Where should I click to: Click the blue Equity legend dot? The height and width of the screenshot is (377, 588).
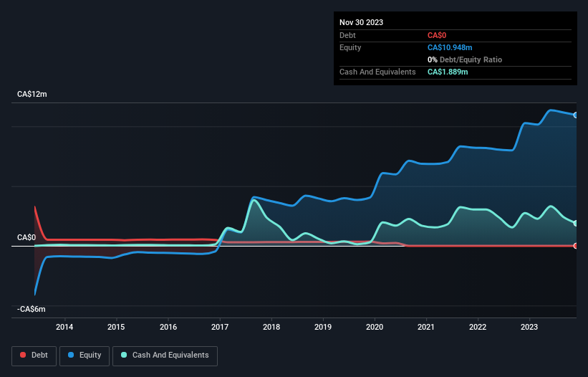coord(71,355)
